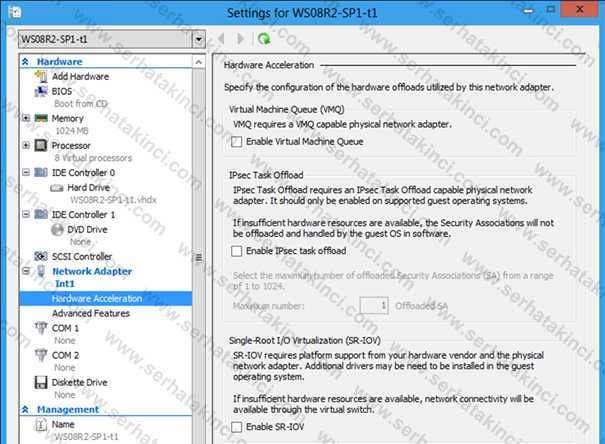
Task: Click the 'Boot from CD' text
Action: pyautogui.click(x=81, y=104)
